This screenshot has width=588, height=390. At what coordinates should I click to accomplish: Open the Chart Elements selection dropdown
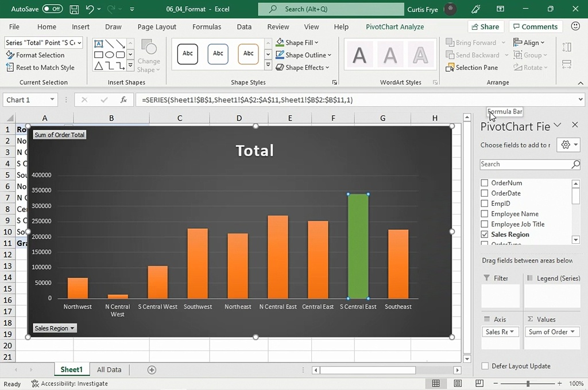[79, 43]
